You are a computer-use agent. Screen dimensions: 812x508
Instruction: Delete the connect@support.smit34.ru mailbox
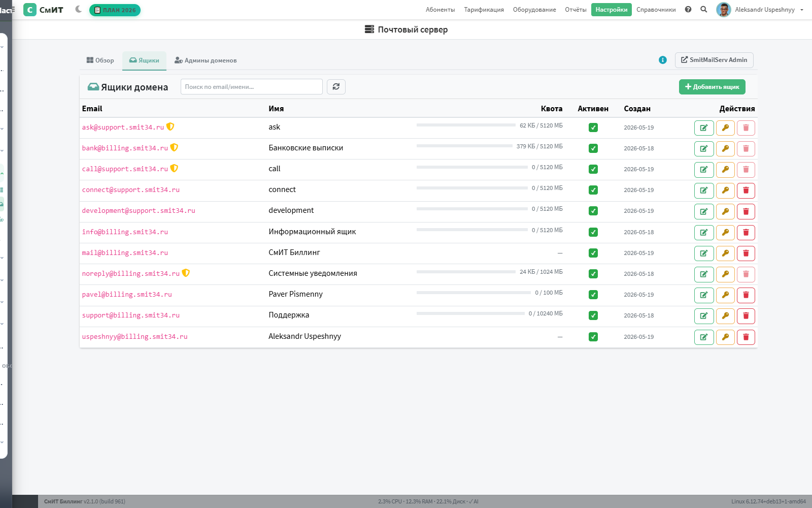coord(746,190)
